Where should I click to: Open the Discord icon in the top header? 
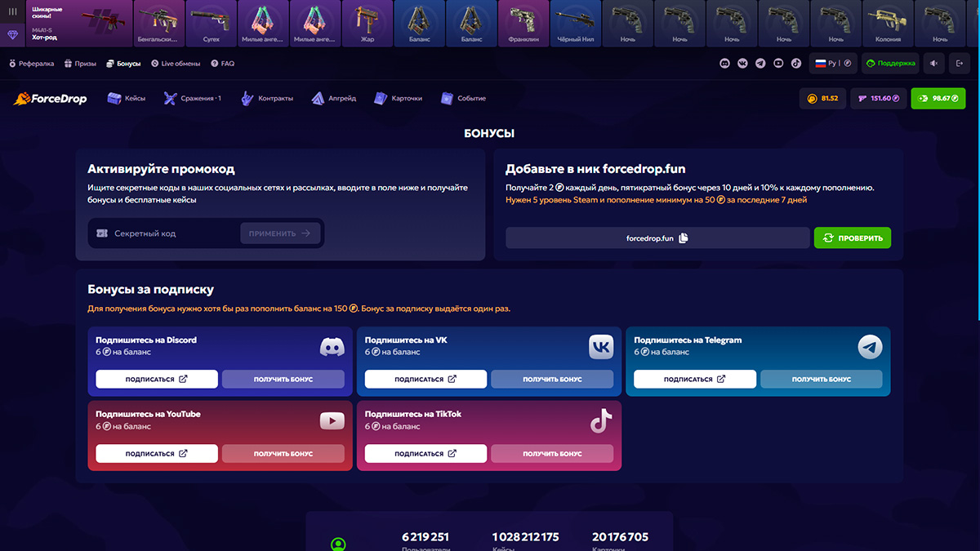[725, 63]
